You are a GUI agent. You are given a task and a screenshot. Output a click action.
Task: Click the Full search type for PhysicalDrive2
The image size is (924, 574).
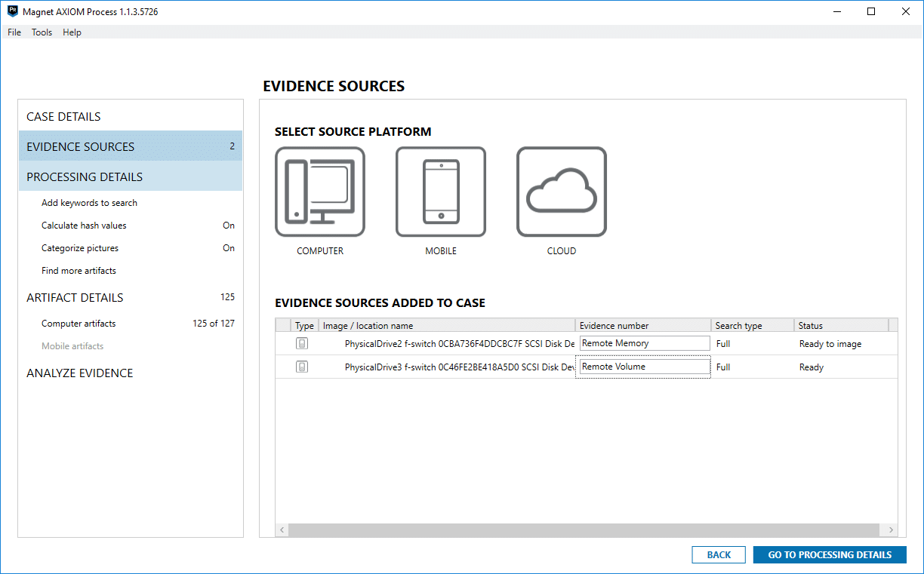723,344
